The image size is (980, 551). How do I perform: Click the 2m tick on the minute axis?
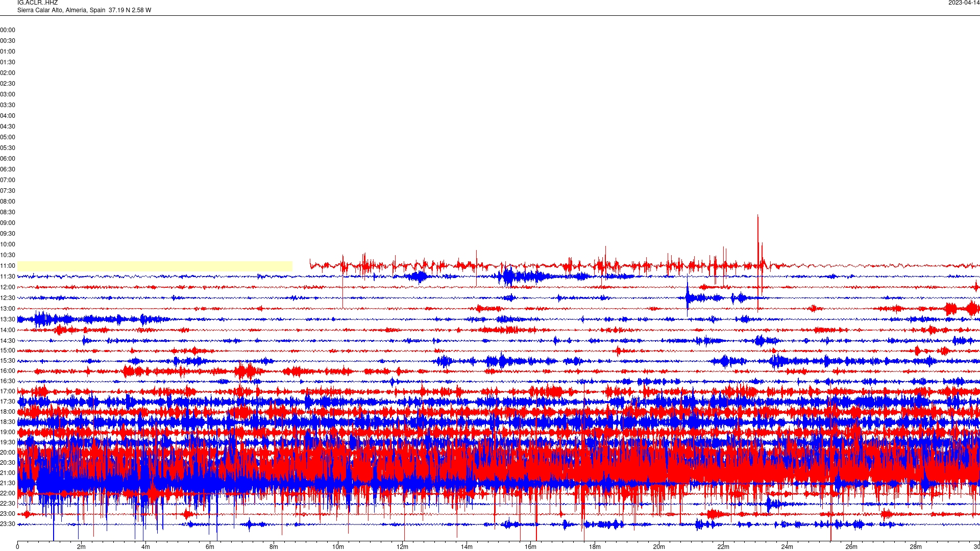tap(82, 547)
